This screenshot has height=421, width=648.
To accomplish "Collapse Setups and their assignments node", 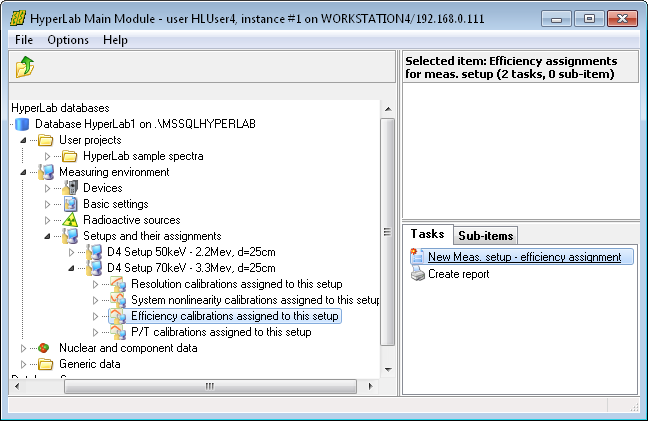I will (x=47, y=236).
